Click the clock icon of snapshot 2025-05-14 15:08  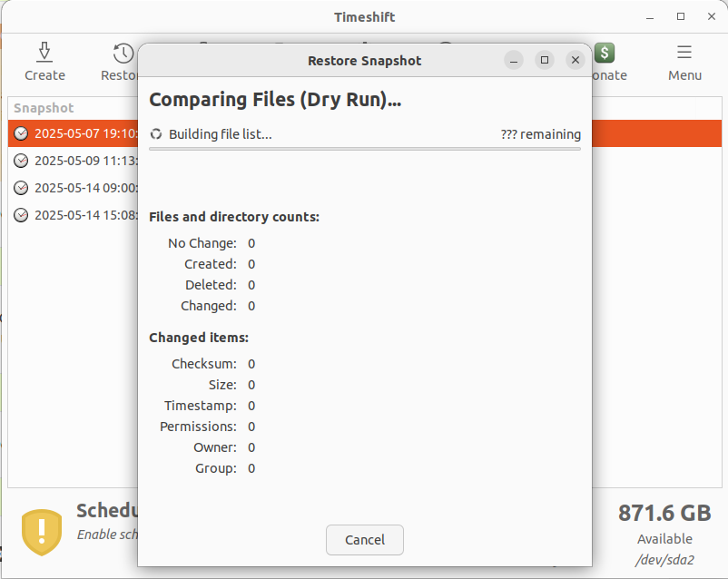tap(21, 215)
